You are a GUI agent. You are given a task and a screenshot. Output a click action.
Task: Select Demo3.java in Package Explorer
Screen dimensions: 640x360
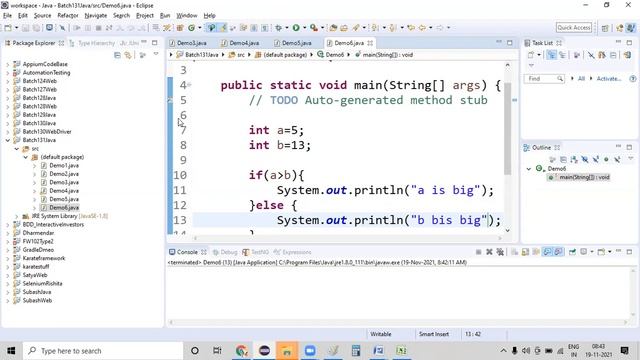point(64,182)
